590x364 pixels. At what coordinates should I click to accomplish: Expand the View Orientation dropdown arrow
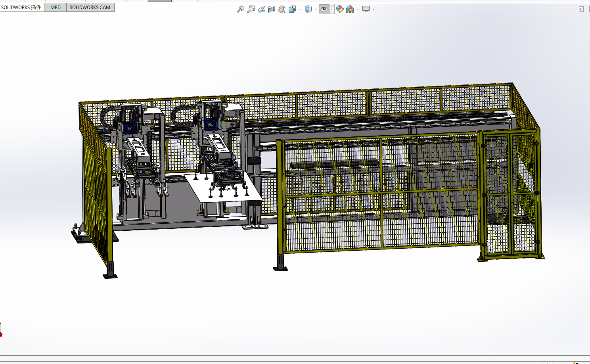coord(300,9)
